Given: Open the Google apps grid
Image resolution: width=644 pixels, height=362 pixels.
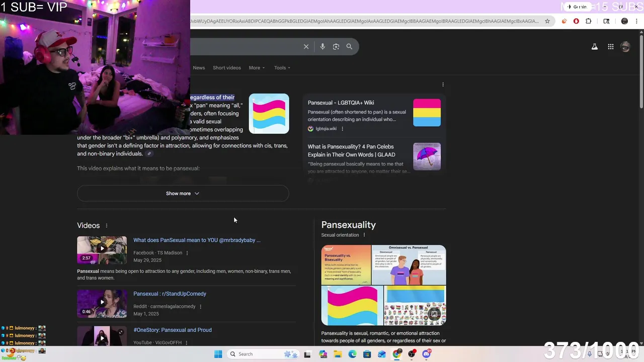Looking at the screenshot, I should click(x=610, y=47).
